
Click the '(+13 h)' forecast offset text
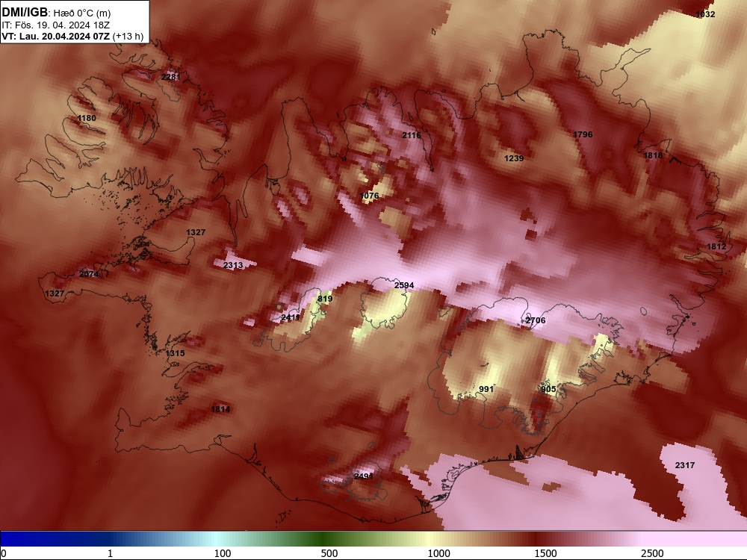click(128, 36)
